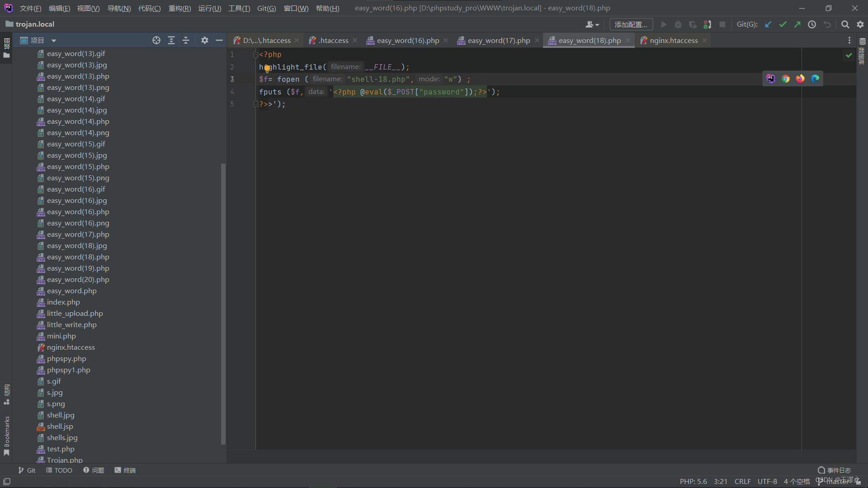This screenshot has width=868, height=488.
Task: Click Git push arrow
Action: click(797, 24)
